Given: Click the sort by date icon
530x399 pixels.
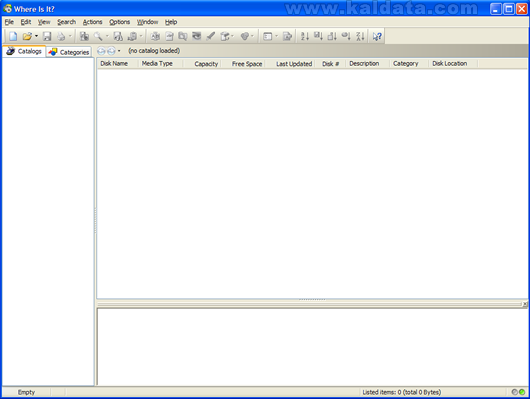Looking at the screenshot, I should 346,36.
